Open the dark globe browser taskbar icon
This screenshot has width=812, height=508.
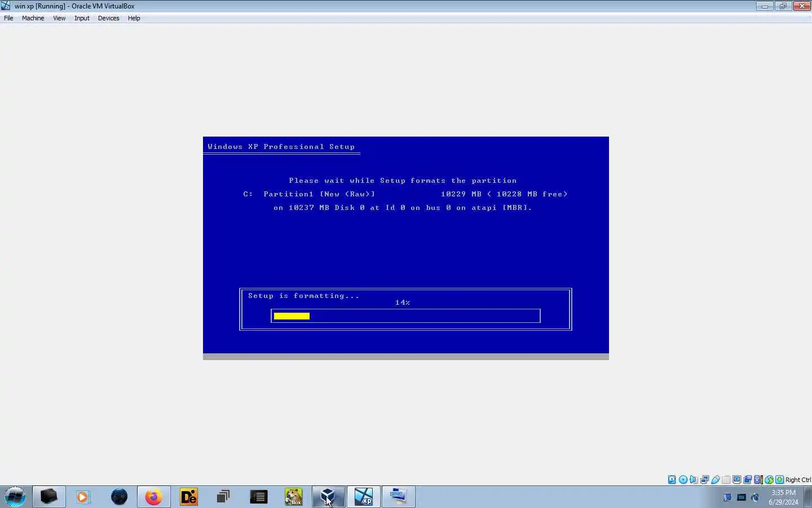(119, 497)
